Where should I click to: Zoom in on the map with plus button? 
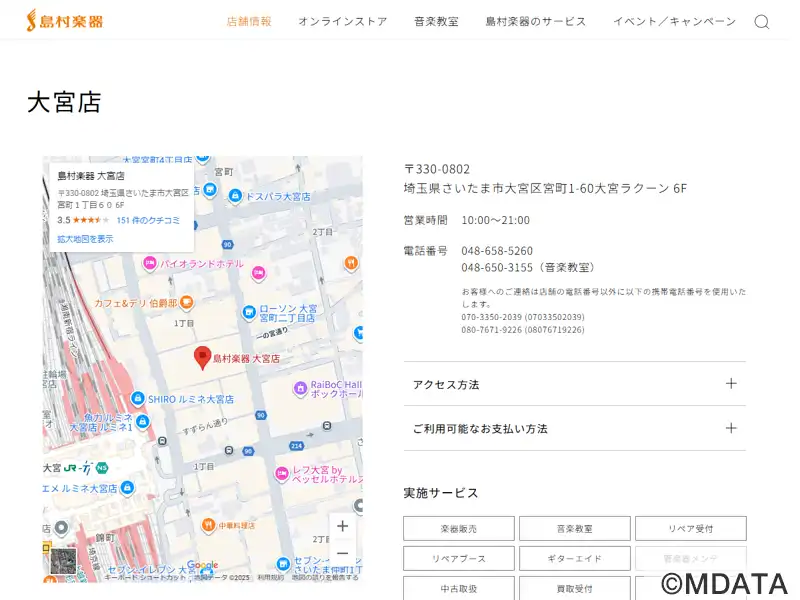point(343,526)
